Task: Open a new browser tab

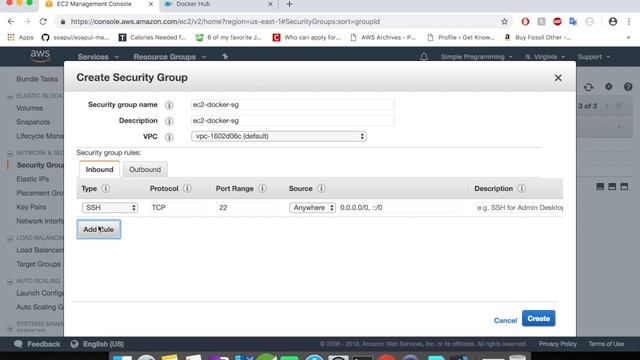Action: click(289, 4)
